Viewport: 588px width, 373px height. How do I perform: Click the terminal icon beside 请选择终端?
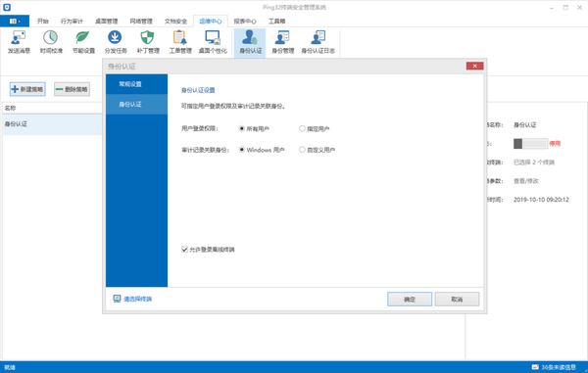[117, 299]
